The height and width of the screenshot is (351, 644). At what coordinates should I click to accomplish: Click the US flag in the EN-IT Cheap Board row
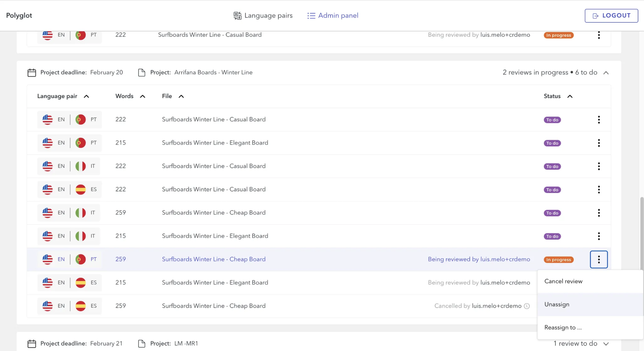click(47, 213)
